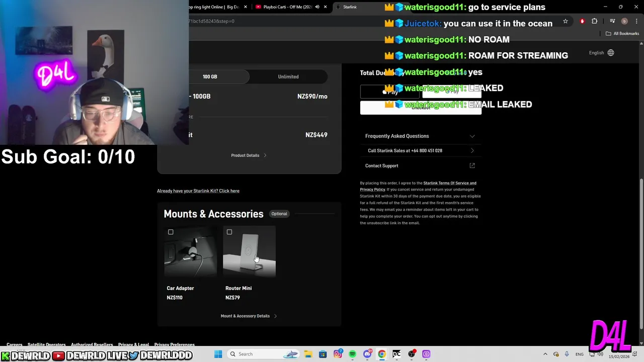
Task: Open Product Details
Action: pos(249,155)
